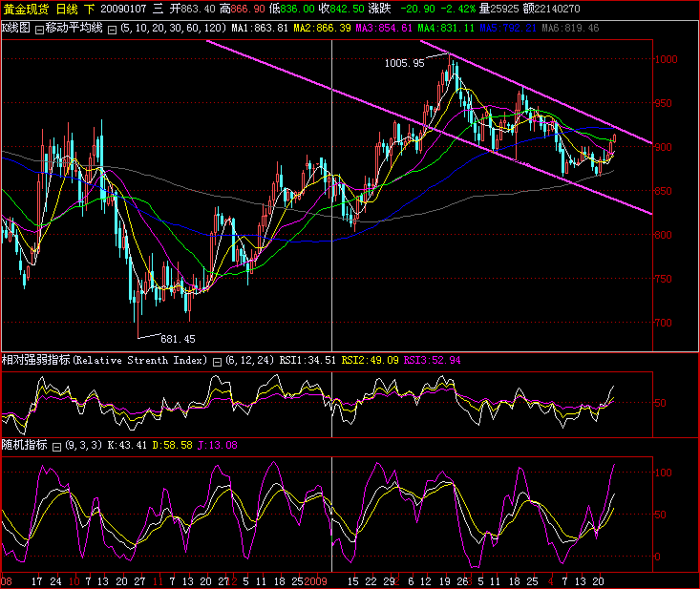Click the KDJ panel 100 axis label
Viewport: 700px width, 589px height.
[x=664, y=473]
